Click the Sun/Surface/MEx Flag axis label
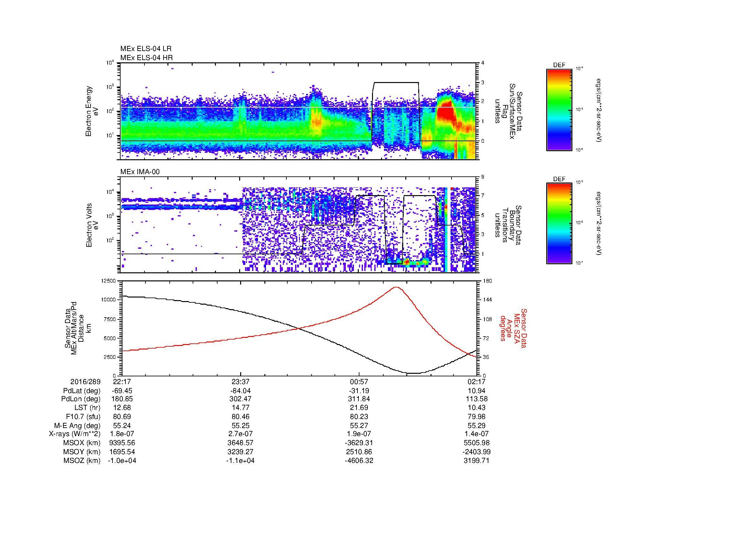This screenshot has height=534, width=756. pyautogui.click(x=508, y=111)
